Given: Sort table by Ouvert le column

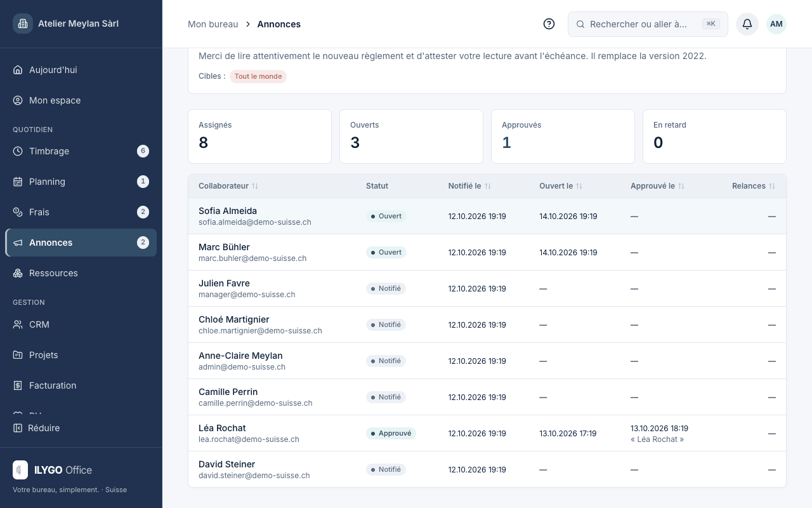Looking at the screenshot, I should pyautogui.click(x=561, y=186).
